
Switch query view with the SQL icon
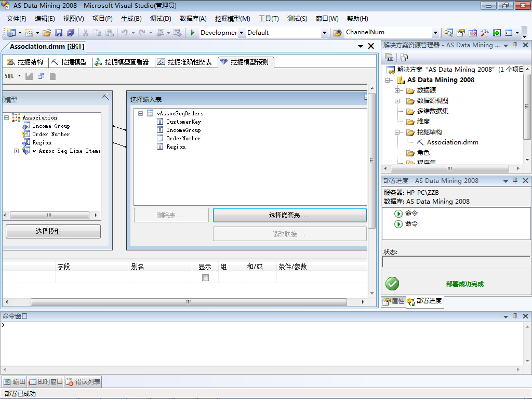[x=9, y=76]
